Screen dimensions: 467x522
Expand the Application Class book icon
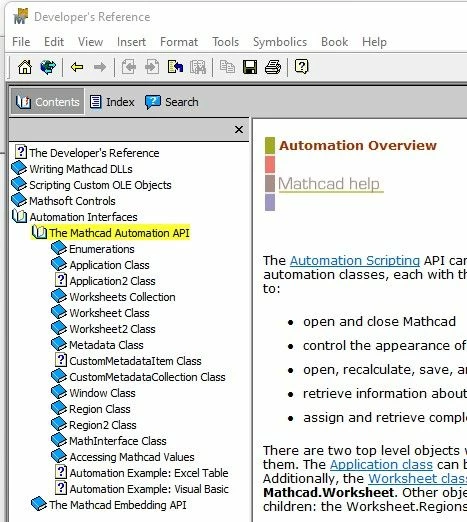click(x=59, y=264)
